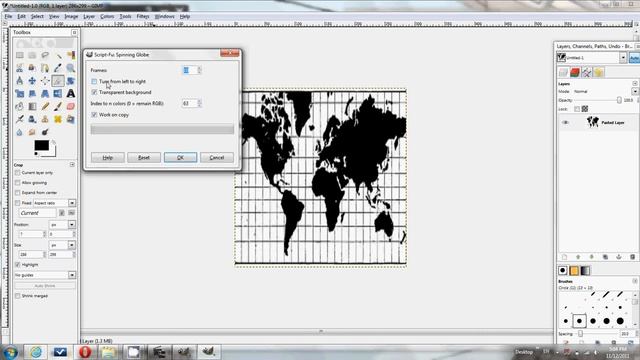Open the Fixed Aspect ratio dropdown
This screenshot has height=360, width=640.
72,203
